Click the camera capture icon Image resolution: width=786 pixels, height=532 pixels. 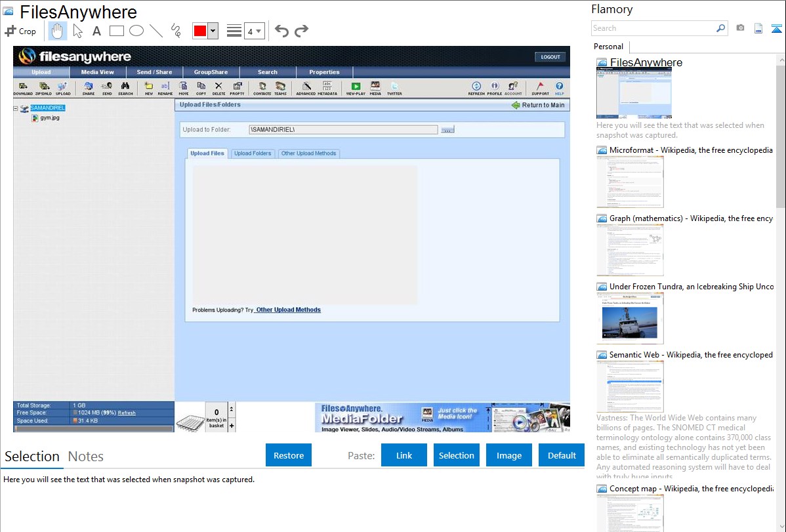pyautogui.click(x=740, y=28)
